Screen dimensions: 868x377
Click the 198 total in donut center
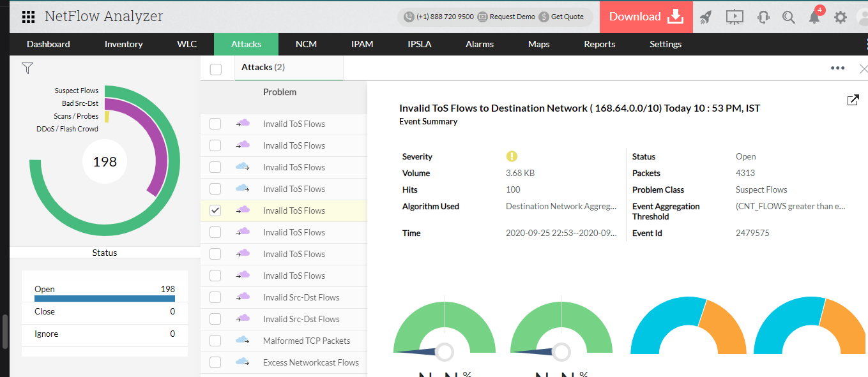[x=105, y=162]
